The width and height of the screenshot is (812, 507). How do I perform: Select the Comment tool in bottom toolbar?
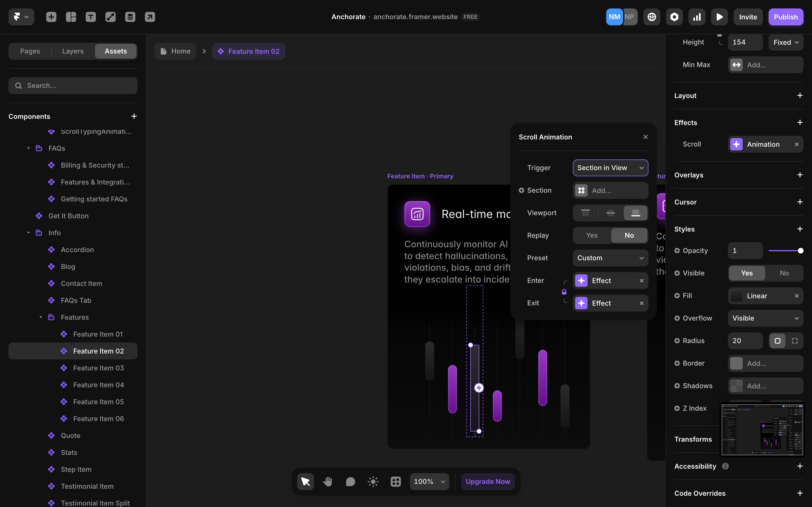(x=350, y=482)
